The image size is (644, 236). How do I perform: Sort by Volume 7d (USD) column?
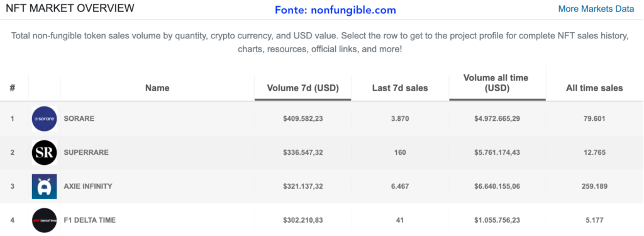pyautogui.click(x=303, y=88)
